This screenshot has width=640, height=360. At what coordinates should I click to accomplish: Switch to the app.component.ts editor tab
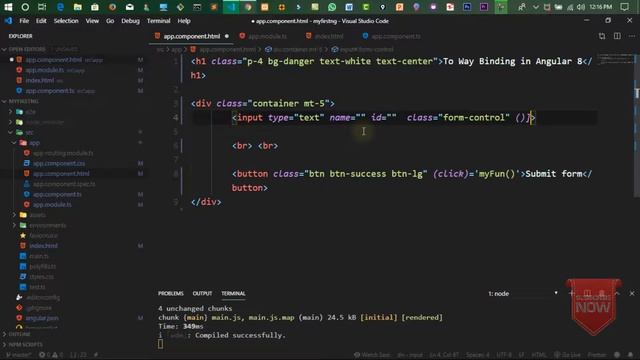point(395,36)
